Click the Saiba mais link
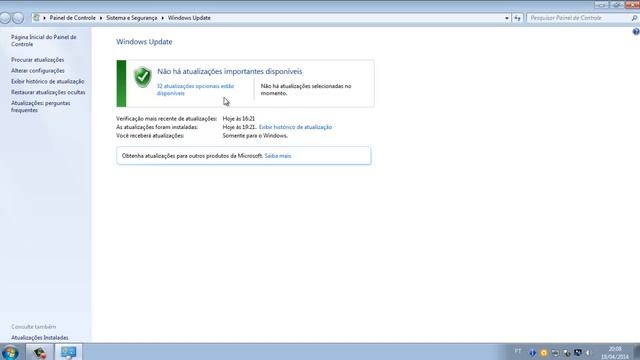Image resolution: width=640 pixels, height=360 pixels. tap(278, 156)
